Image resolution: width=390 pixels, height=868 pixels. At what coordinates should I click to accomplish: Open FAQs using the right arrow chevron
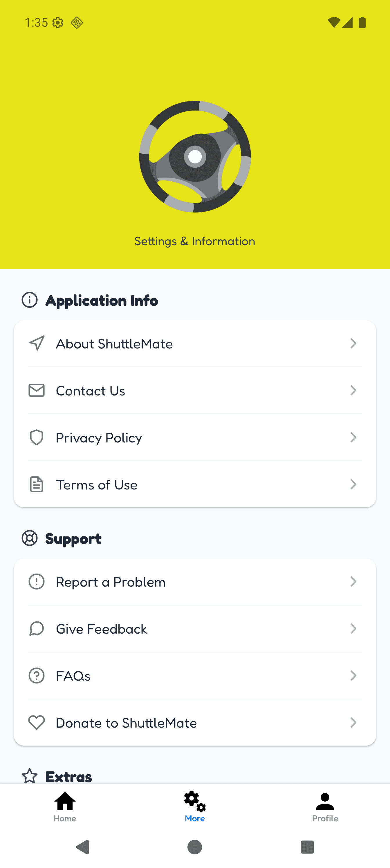click(353, 676)
